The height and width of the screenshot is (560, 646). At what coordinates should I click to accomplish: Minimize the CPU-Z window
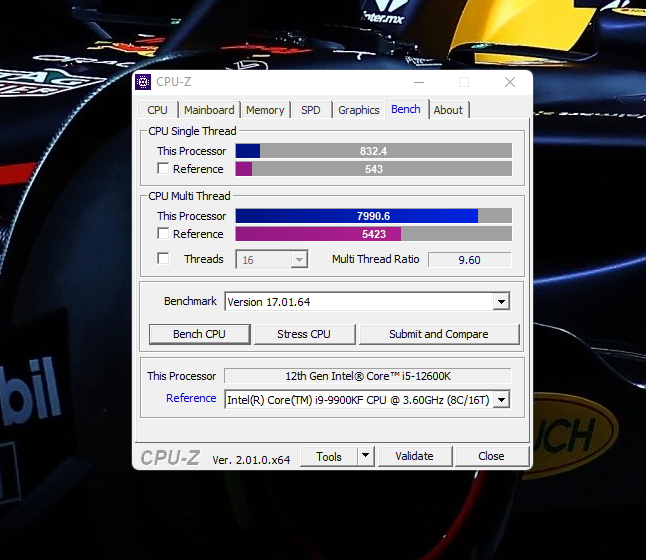click(419, 82)
